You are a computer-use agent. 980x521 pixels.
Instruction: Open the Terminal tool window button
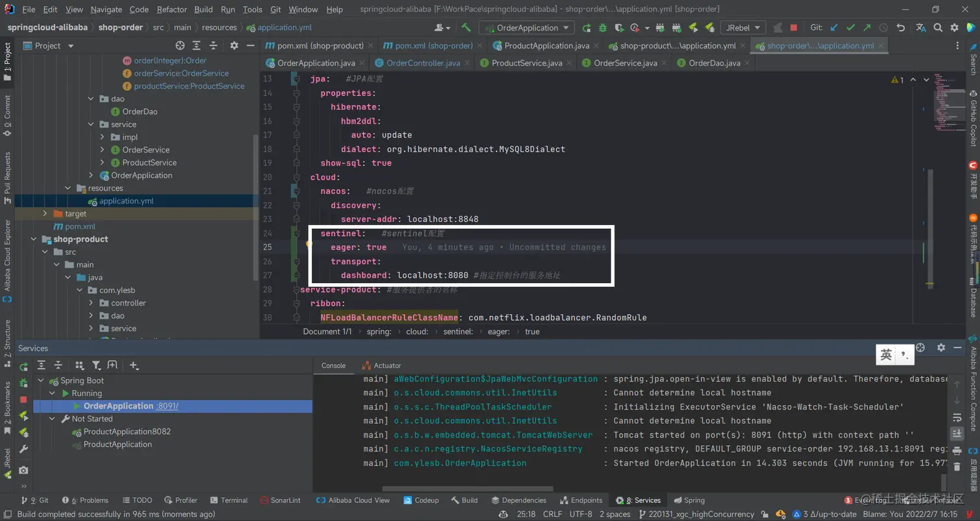[228, 500]
